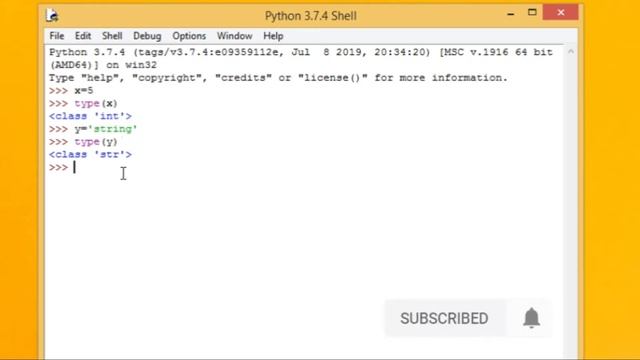Click the Python IDLE title bar icon
The image size is (640, 360).
pos(52,16)
